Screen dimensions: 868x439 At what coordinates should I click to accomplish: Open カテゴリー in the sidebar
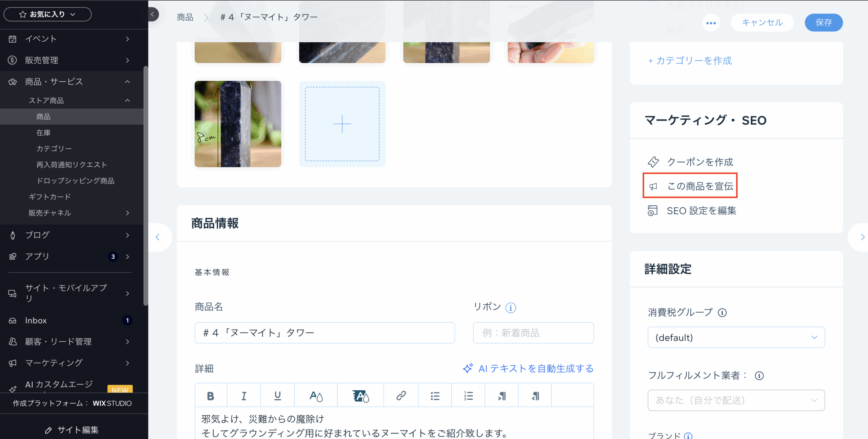[x=54, y=149]
